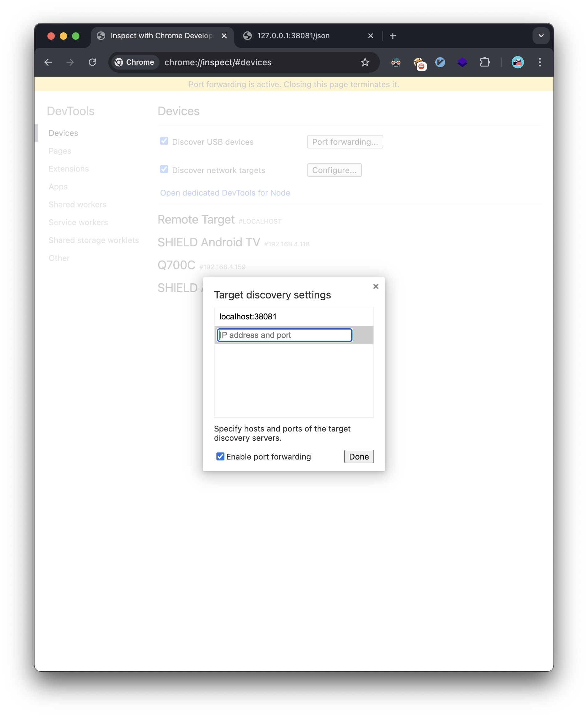This screenshot has width=588, height=717.
Task: Click the browser back arrow
Action: [x=48, y=62]
